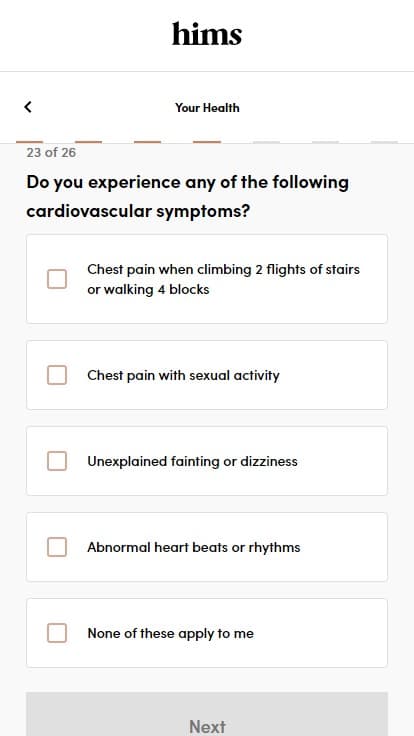The image size is (414, 736).
Task: Tick the chest pain with sexual activity checkbox
Action: (x=57, y=375)
